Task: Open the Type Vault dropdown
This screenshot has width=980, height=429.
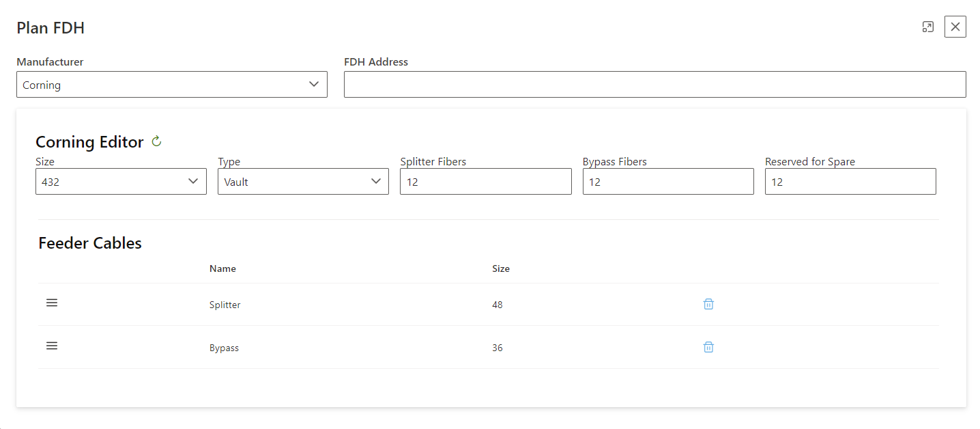Action: click(x=303, y=182)
